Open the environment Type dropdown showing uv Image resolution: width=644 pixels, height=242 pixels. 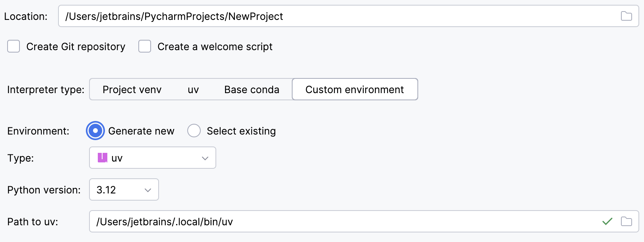coord(153,158)
